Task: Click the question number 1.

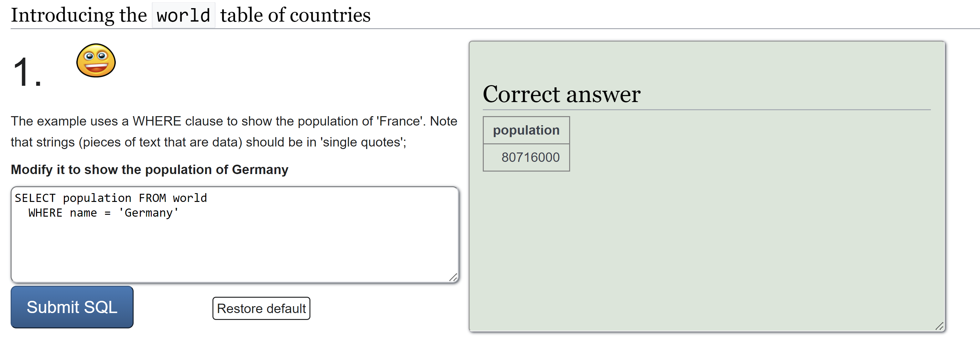Action: tap(27, 73)
